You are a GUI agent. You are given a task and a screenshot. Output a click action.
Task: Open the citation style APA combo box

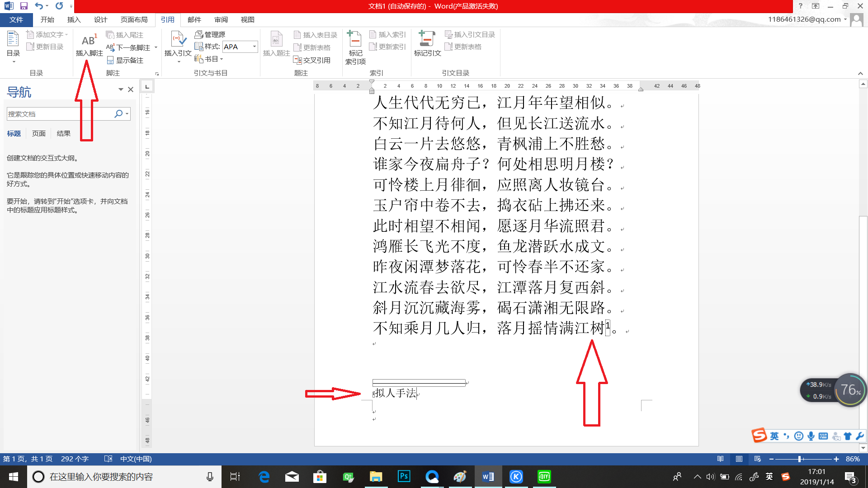point(240,47)
